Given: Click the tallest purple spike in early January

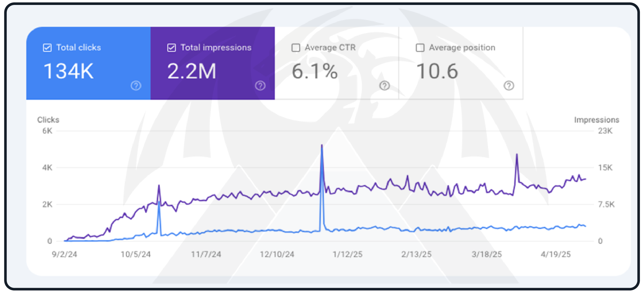Looking at the screenshot, I should click(322, 146).
